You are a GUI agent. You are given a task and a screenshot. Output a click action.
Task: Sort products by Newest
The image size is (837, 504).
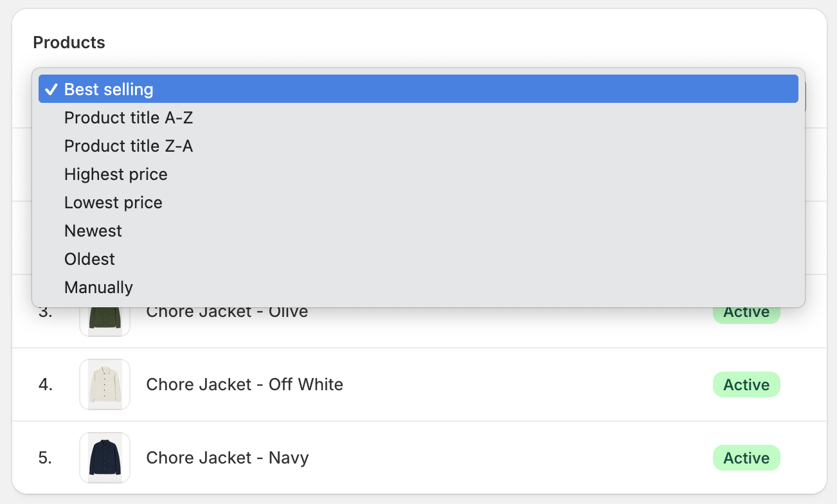(x=93, y=231)
